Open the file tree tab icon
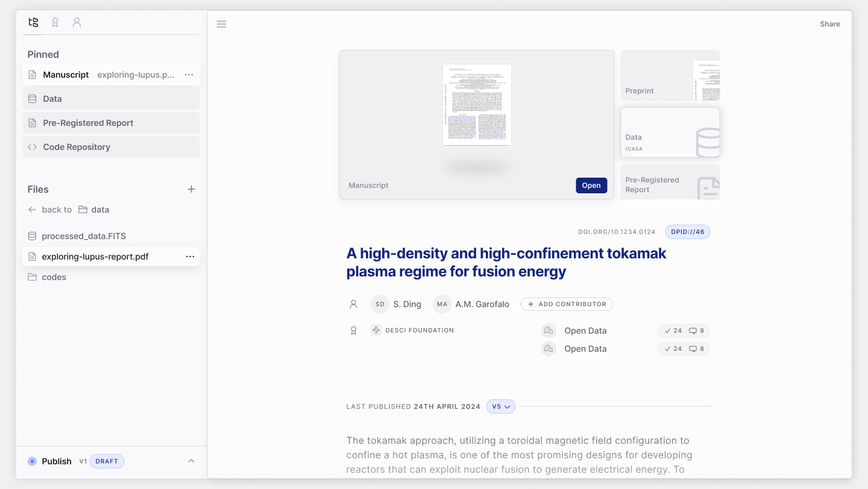 [34, 22]
